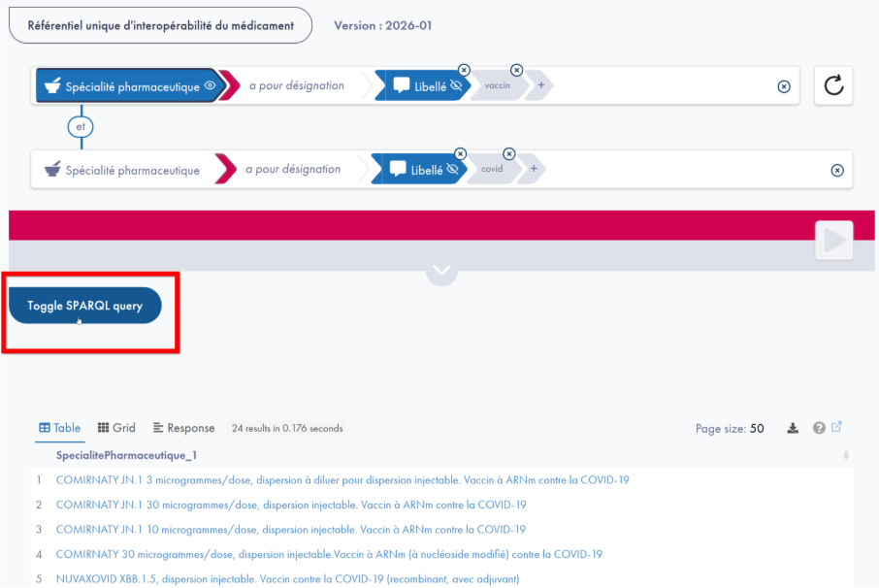
Task: Download the results with the download icon
Action: click(x=793, y=428)
